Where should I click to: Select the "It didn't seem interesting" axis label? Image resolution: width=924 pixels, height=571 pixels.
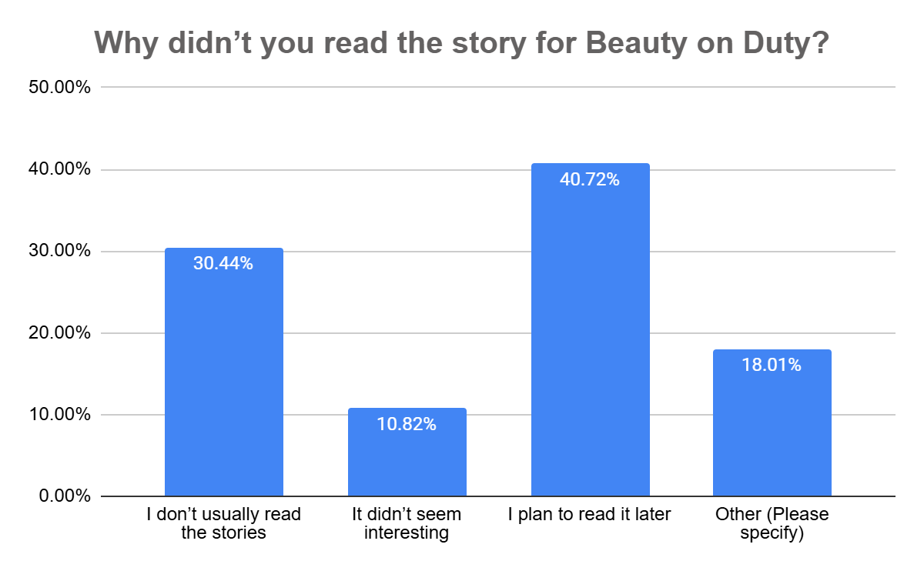407,523
